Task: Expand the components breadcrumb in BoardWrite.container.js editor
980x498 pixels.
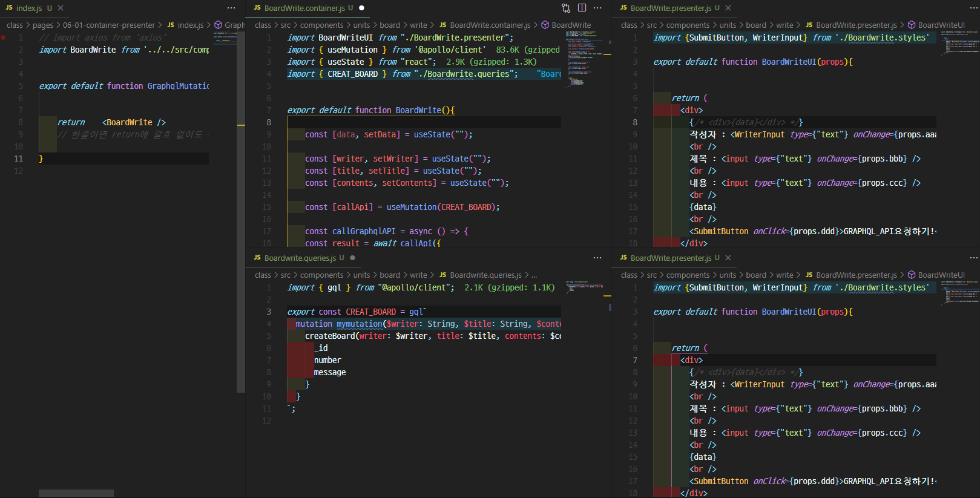Action: pos(321,25)
